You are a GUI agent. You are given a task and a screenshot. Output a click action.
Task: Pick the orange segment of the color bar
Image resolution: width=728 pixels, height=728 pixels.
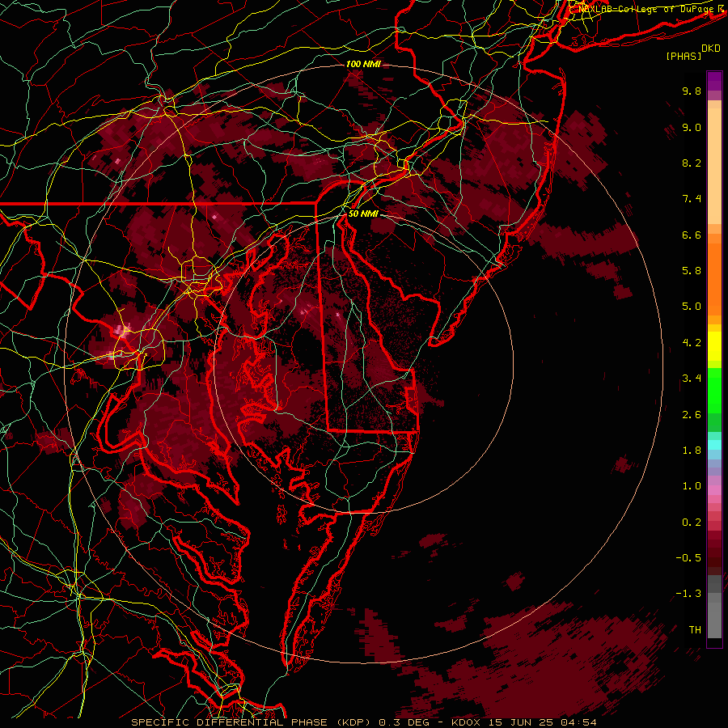[x=714, y=278]
